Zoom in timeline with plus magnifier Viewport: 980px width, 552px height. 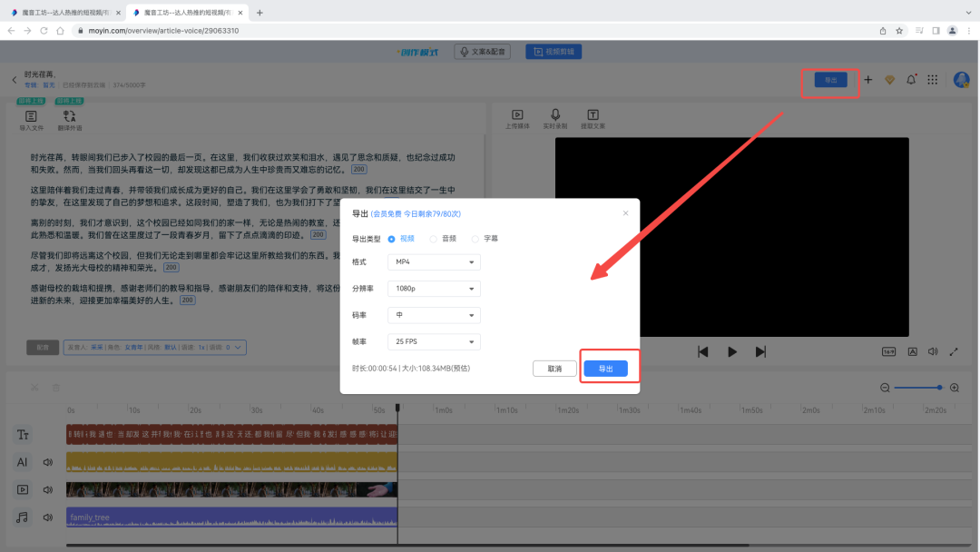pyautogui.click(x=955, y=388)
